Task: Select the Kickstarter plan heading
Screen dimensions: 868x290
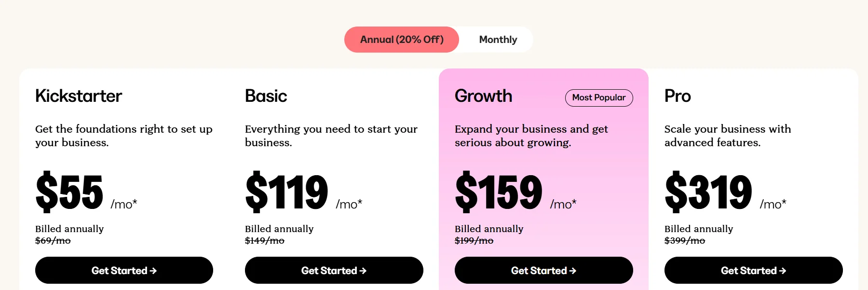Action: 78,96
